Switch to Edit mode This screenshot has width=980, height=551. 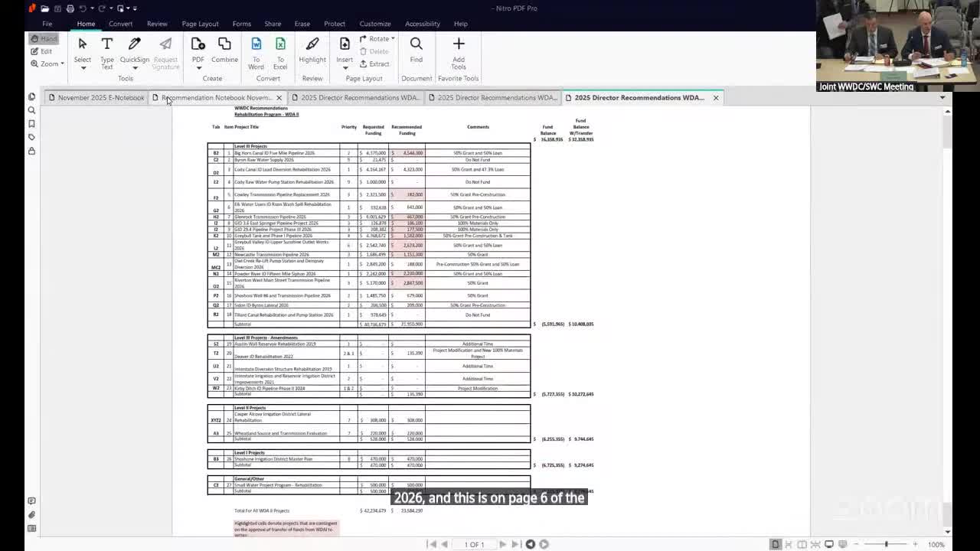(42, 51)
